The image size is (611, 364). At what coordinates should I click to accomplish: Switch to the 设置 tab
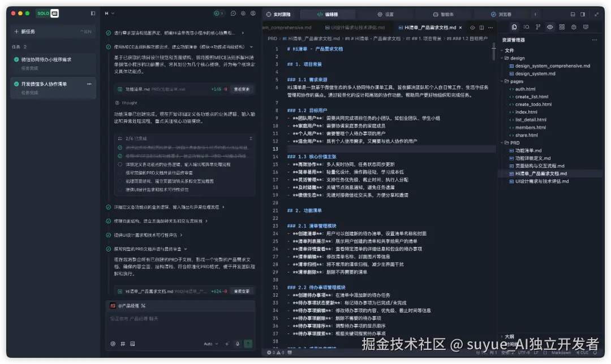[385, 14]
